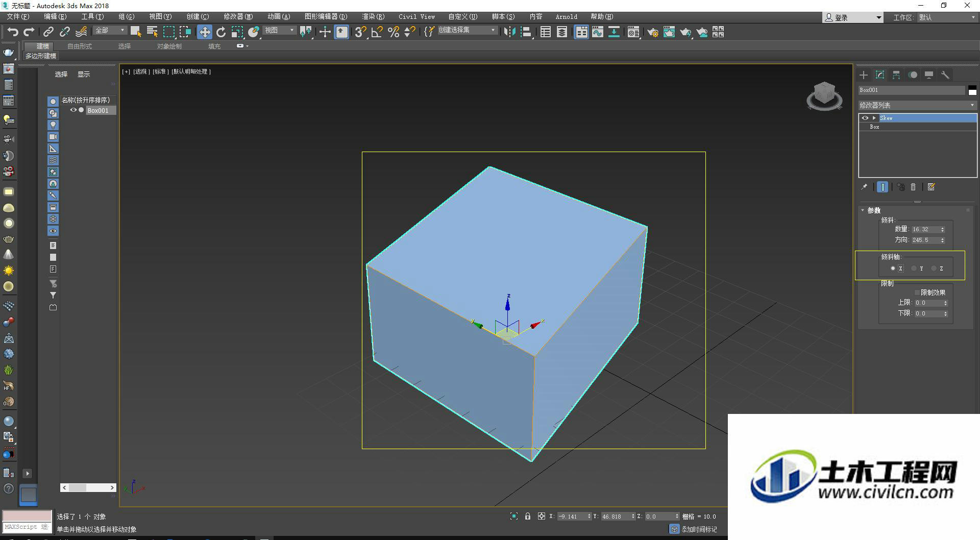Viewport: 980px width, 540px height.
Task: Toggle Angle Snap icon
Action: [377, 32]
